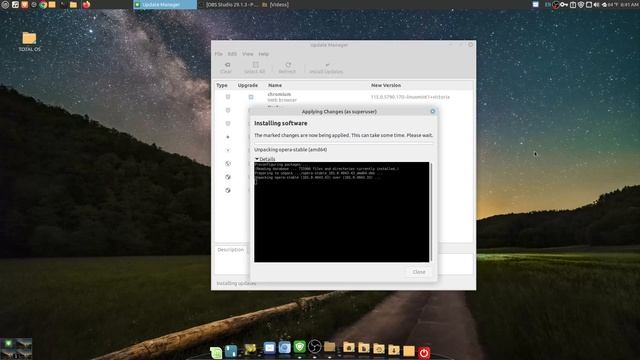Screen dimensions: 640x360
Task: Open the teal switch-style app in dock
Action: click(231, 352)
